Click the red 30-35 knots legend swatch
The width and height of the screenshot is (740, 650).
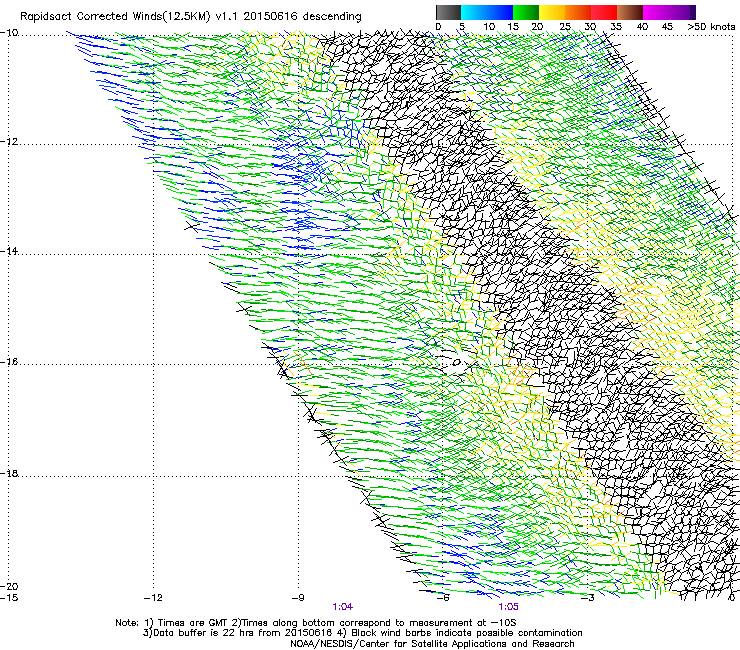[604, 12]
